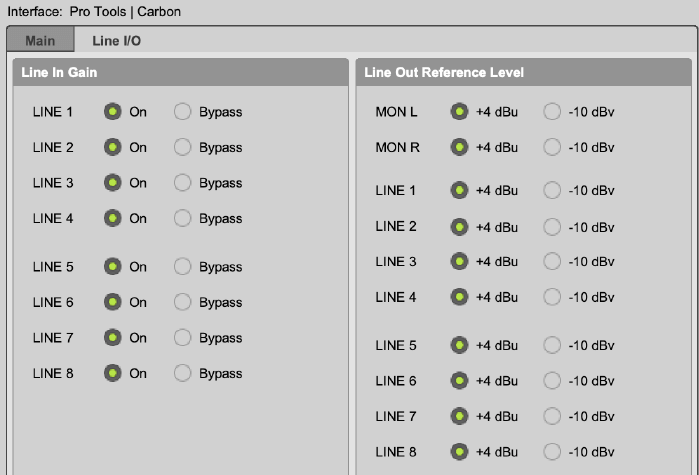
Task: Choose Bypass for LINE 4 input
Action: point(183,218)
